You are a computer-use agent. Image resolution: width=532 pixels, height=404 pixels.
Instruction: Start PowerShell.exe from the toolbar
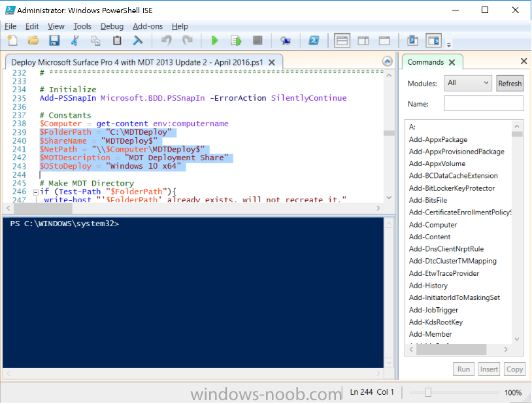pos(314,41)
